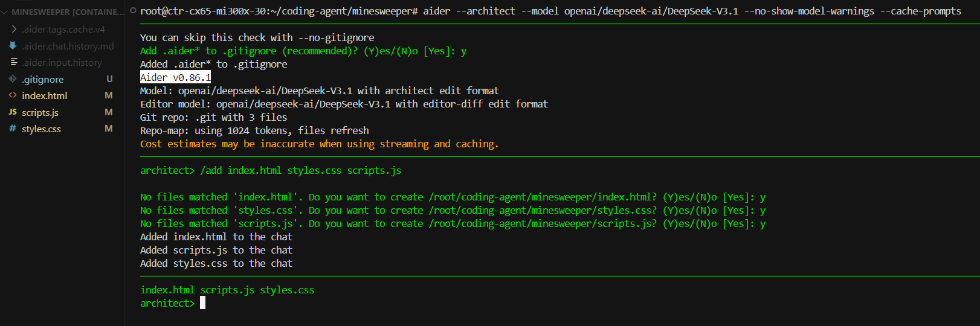Screen dimensions: 980x326
Task: Open scripts.js in the file tree
Action: (40, 113)
